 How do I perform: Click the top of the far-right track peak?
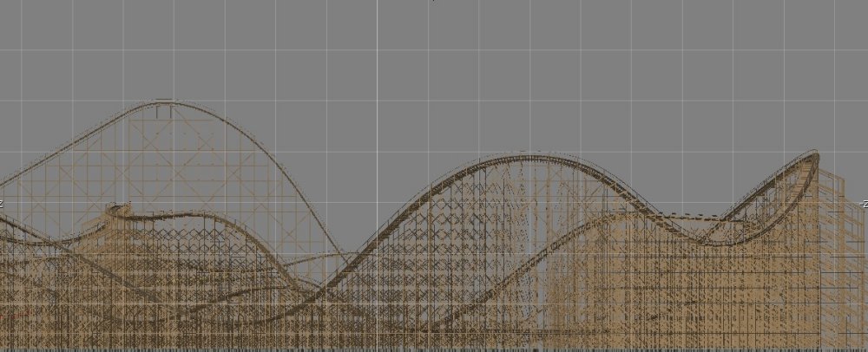click(812, 153)
